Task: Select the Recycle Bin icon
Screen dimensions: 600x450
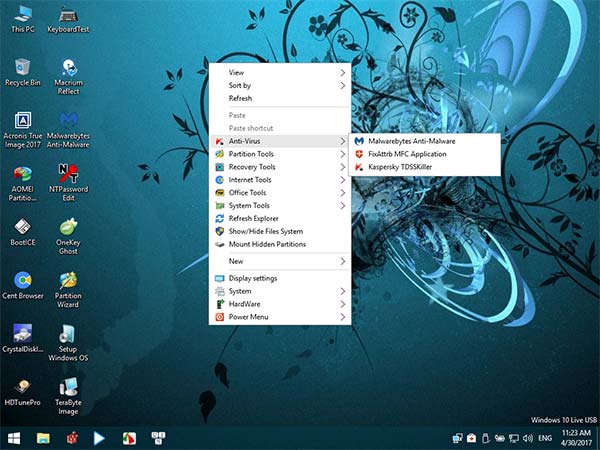Action: click(23, 72)
